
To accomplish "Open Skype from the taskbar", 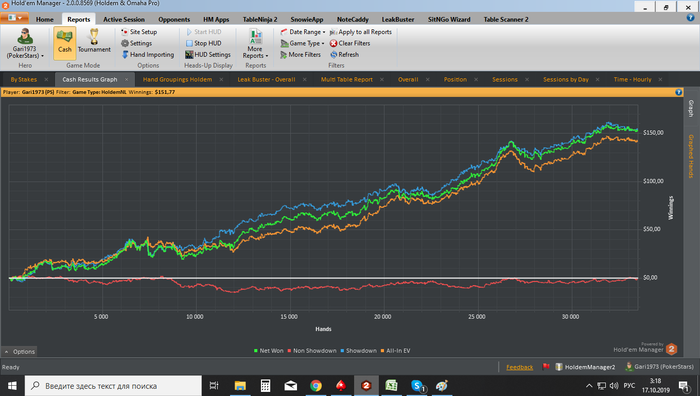I will (x=417, y=386).
